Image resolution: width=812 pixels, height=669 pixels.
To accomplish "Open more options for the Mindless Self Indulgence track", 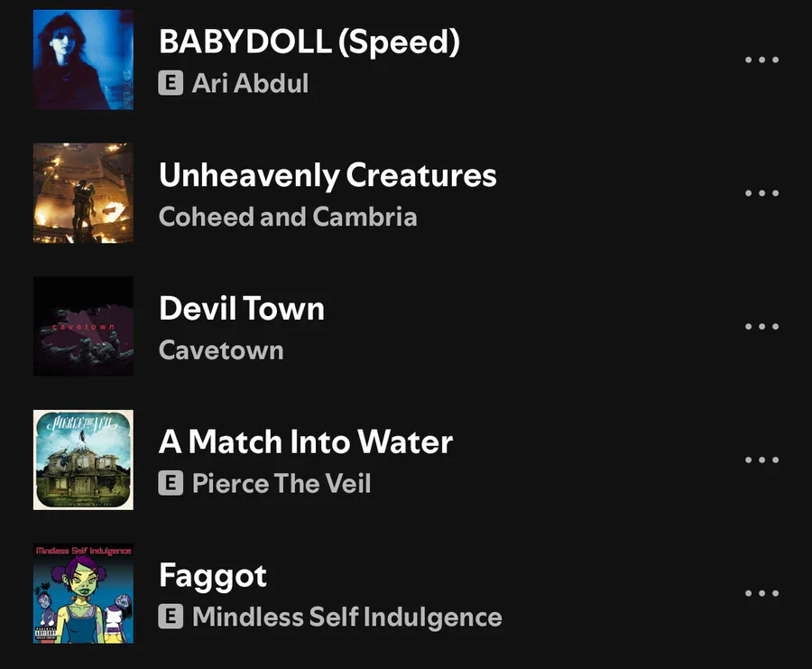I will [761, 593].
